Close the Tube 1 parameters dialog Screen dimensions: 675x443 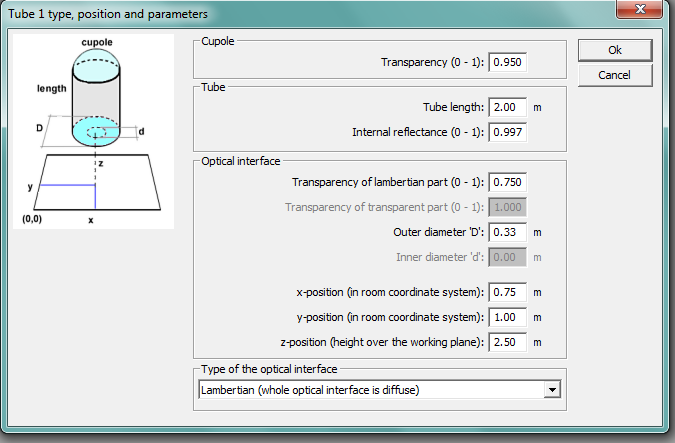pos(639,9)
